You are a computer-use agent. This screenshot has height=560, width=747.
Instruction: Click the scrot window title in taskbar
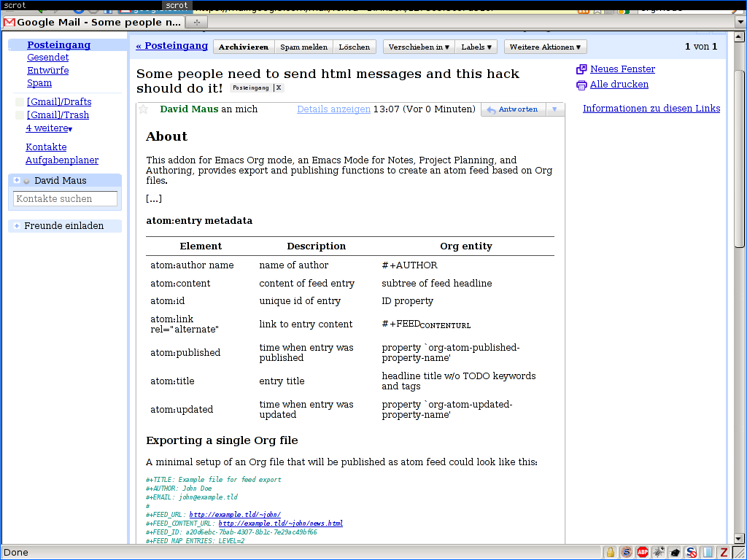177,5
